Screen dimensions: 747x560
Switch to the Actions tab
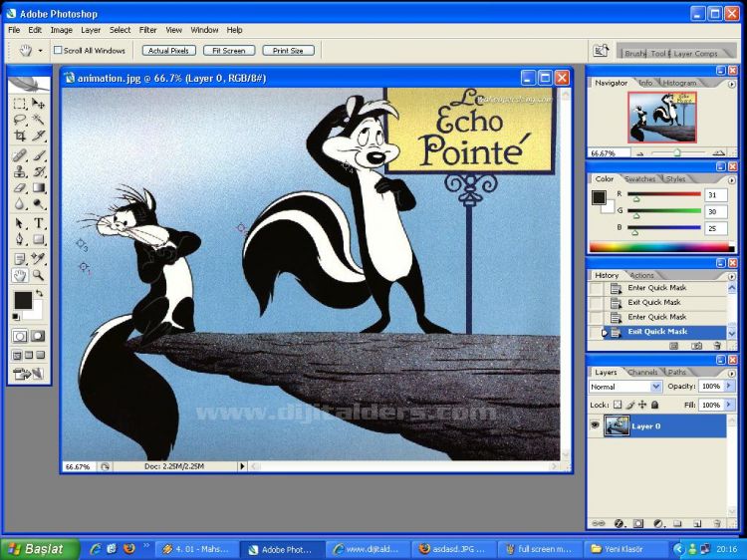click(641, 275)
